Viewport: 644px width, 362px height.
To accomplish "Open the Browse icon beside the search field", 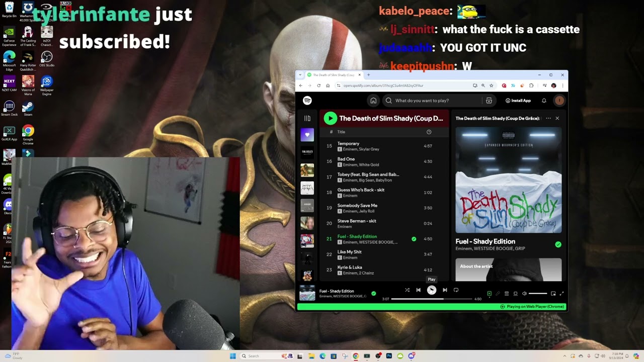I will [x=489, y=101].
